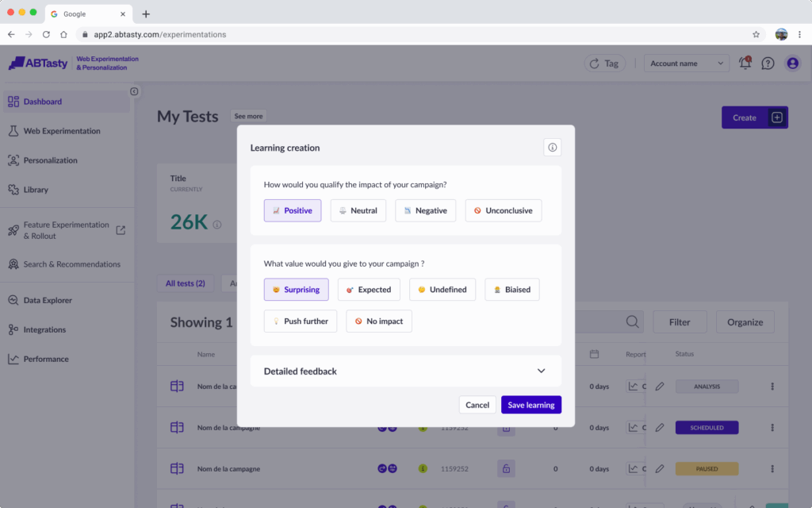
Task: Click the info icon in Learning creation dialog
Action: click(x=553, y=148)
